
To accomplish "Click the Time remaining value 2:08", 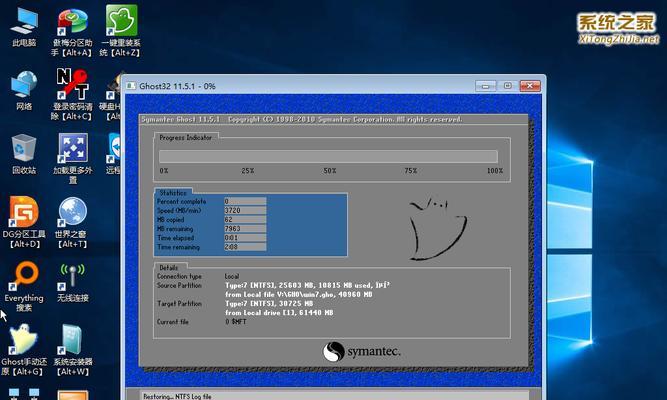I will click(245, 247).
